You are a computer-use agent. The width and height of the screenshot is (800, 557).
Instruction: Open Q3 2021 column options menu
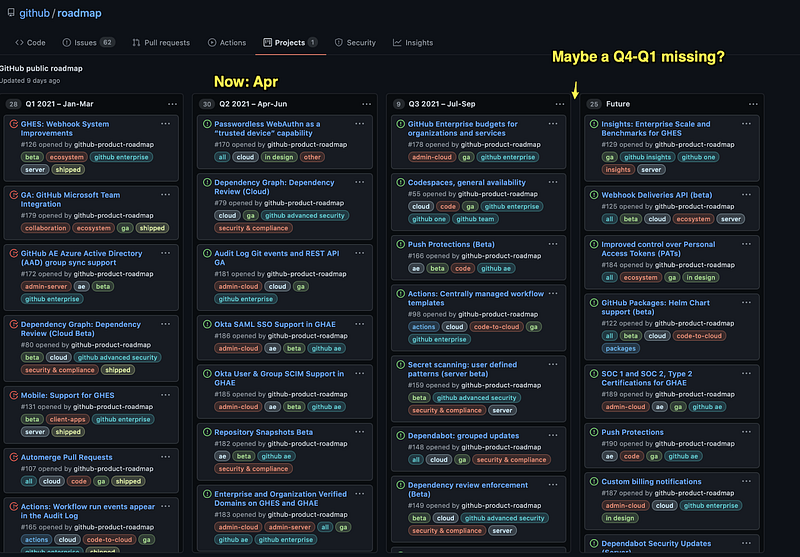[560, 104]
